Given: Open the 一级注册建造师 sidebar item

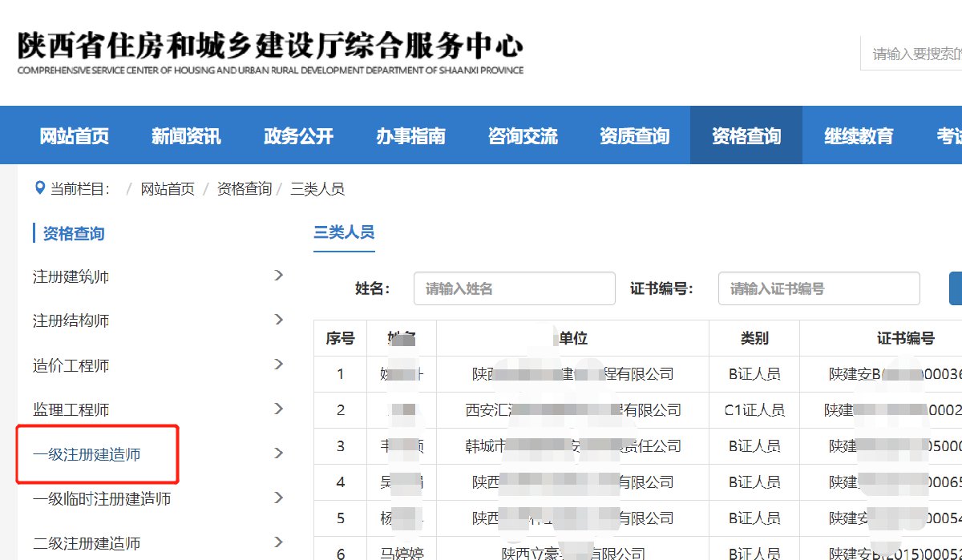Looking at the screenshot, I should (87, 454).
